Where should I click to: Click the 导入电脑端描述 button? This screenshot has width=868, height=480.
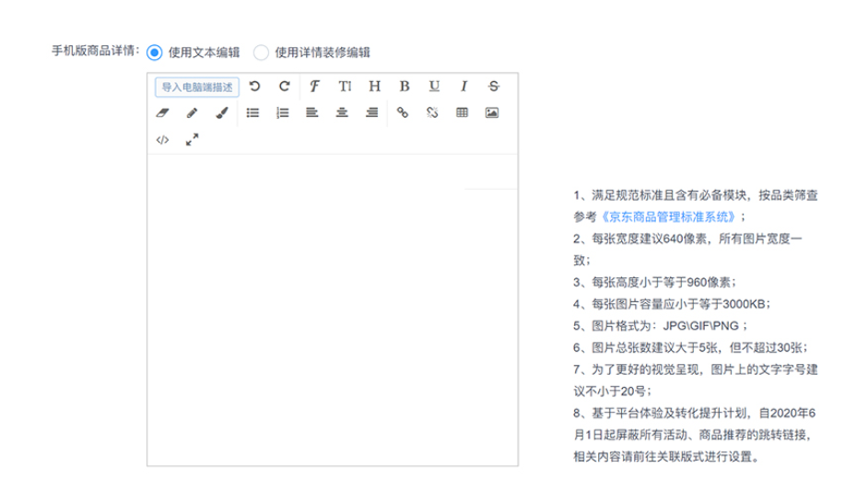click(x=197, y=87)
